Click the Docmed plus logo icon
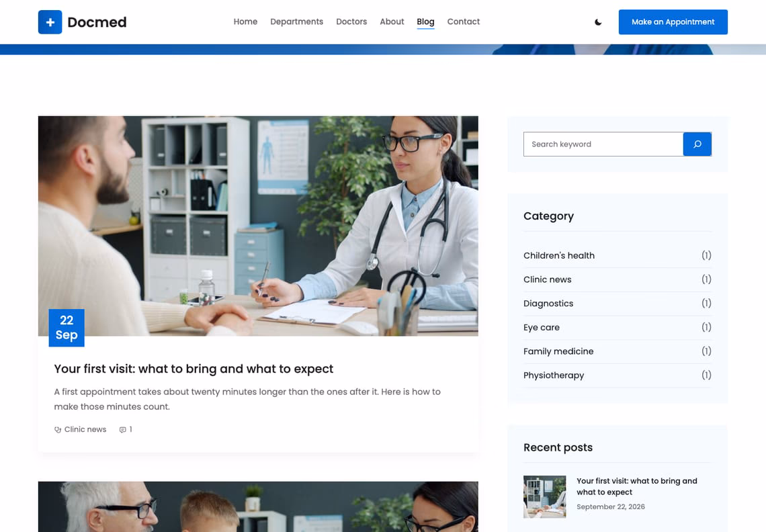The width and height of the screenshot is (766, 532). click(50, 22)
